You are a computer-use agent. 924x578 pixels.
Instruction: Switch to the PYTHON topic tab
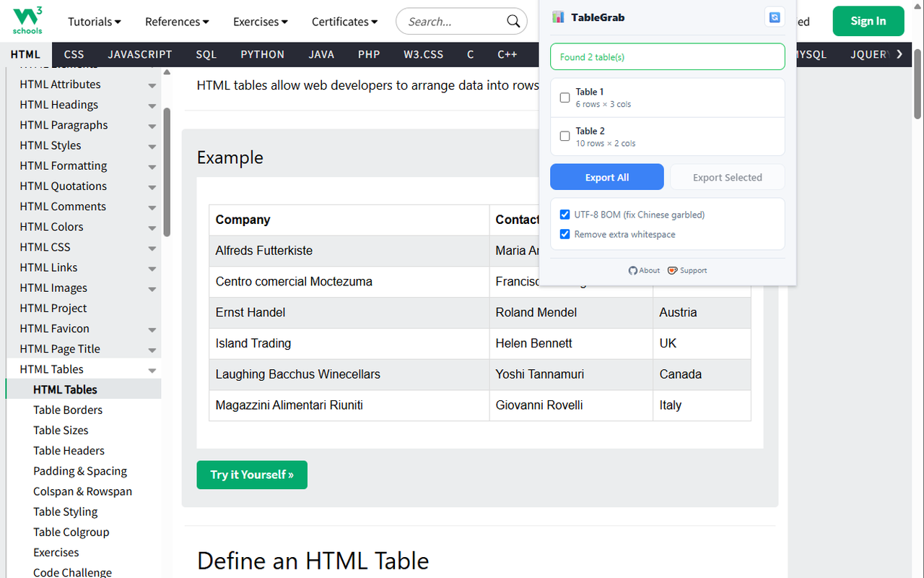tap(263, 54)
